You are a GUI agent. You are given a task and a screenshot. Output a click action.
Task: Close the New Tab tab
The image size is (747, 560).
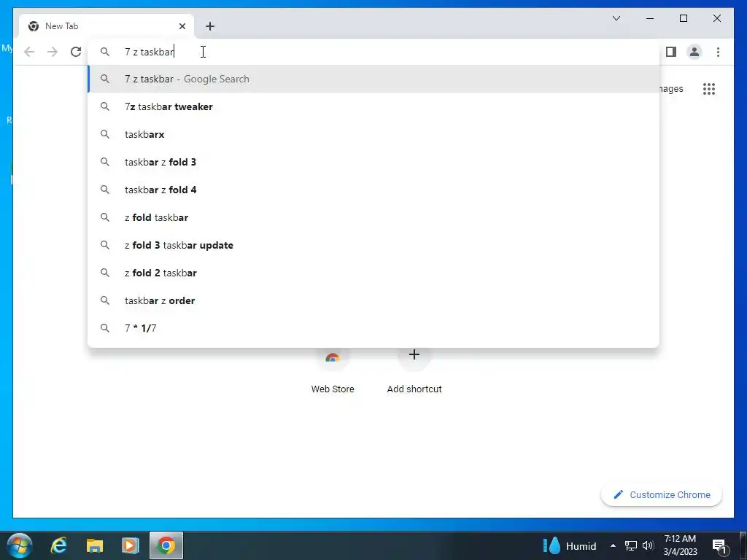point(182,26)
